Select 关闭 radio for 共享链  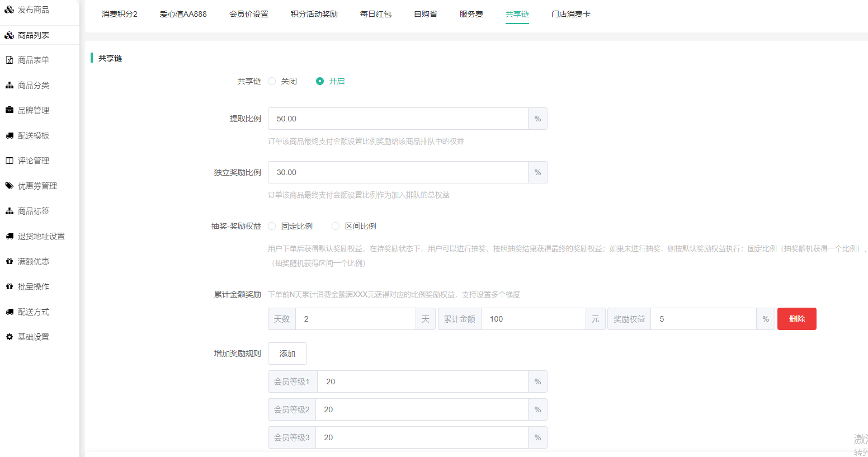pos(272,81)
